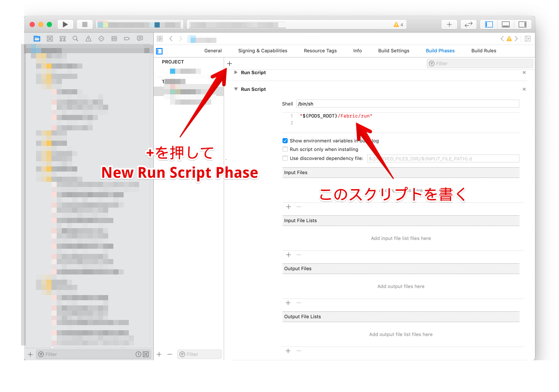This screenshot has width=559, height=392.
Task: Open the Find navigator magnifying glass
Action: [x=76, y=38]
